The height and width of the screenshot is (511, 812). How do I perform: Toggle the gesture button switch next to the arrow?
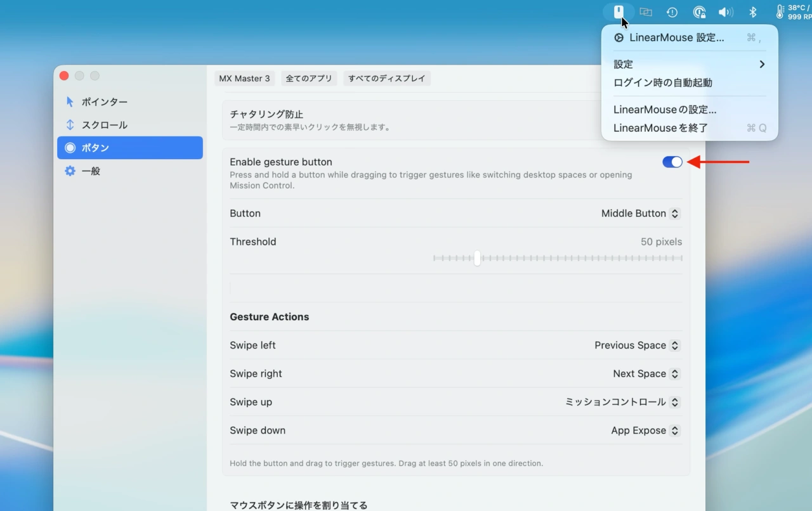pyautogui.click(x=672, y=162)
